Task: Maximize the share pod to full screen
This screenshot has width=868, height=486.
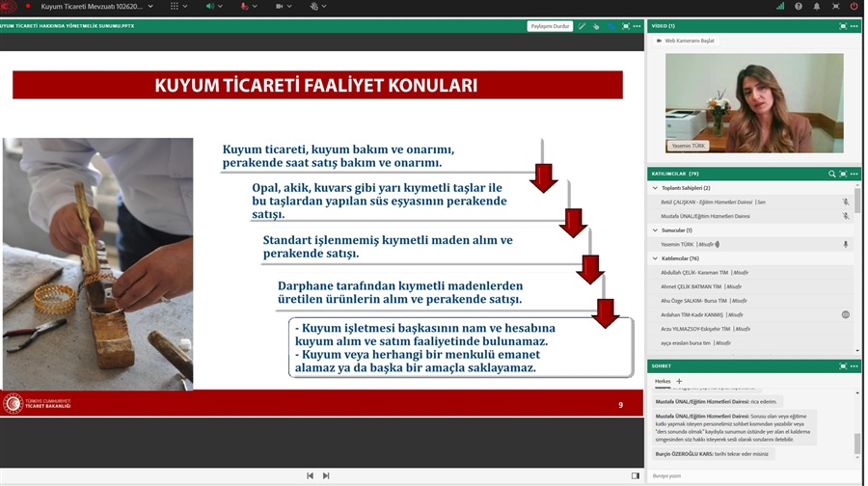Action: point(625,26)
